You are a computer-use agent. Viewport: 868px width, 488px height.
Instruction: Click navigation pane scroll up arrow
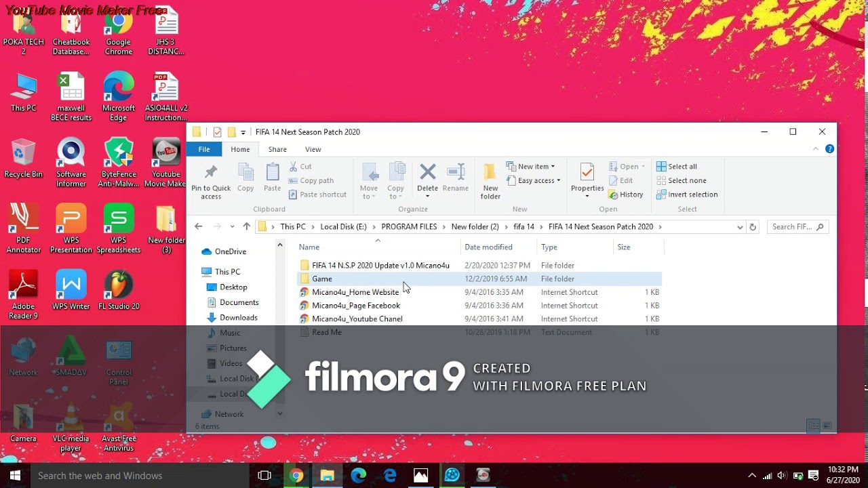click(x=279, y=245)
